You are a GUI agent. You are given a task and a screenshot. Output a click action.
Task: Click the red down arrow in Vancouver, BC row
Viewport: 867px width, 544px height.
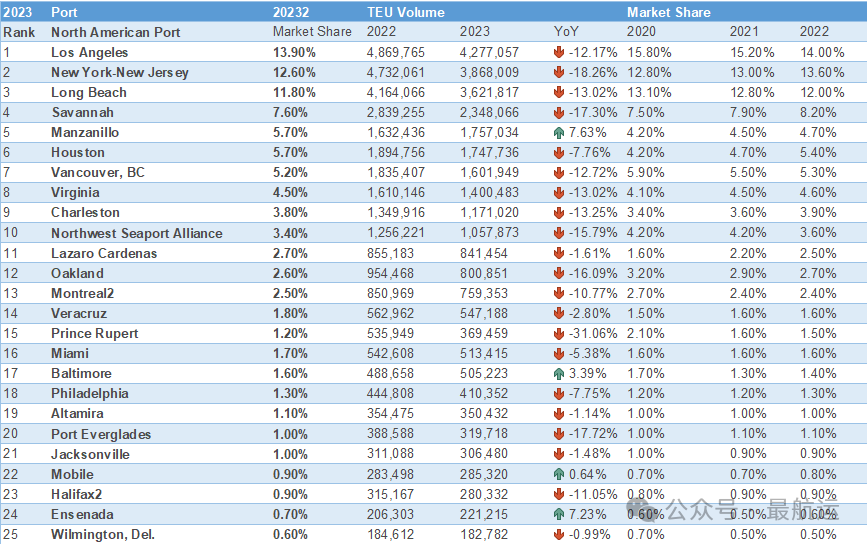coord(558,172)
